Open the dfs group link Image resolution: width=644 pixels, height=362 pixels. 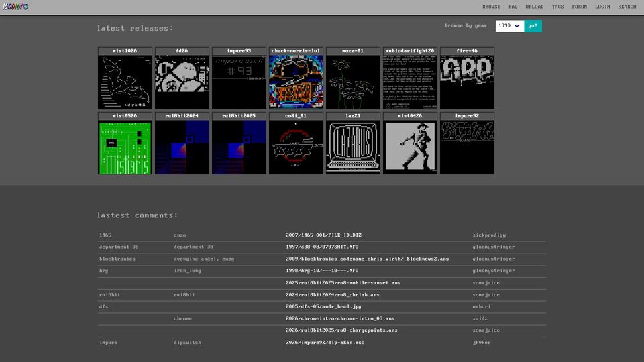(x=103, y=306)
